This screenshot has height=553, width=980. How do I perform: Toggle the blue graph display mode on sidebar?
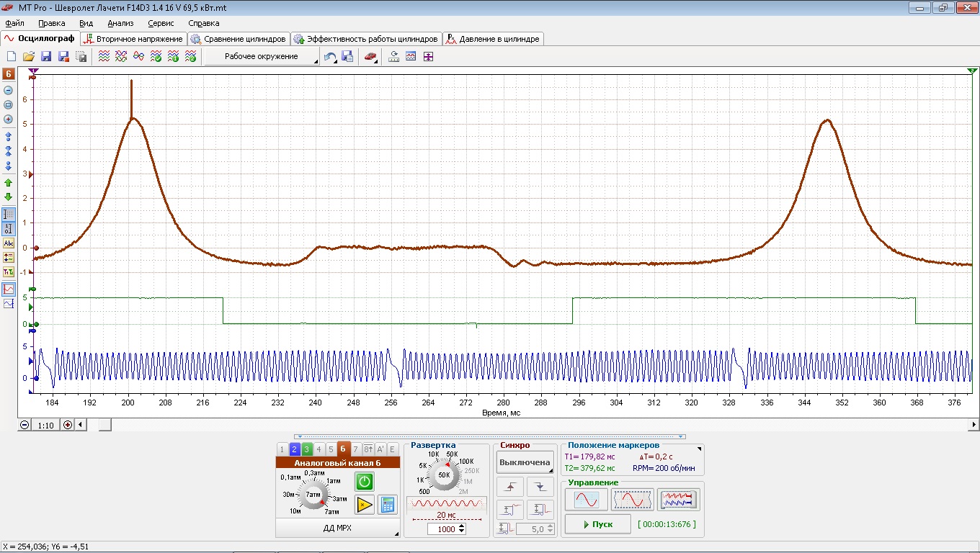pos(9,304)
